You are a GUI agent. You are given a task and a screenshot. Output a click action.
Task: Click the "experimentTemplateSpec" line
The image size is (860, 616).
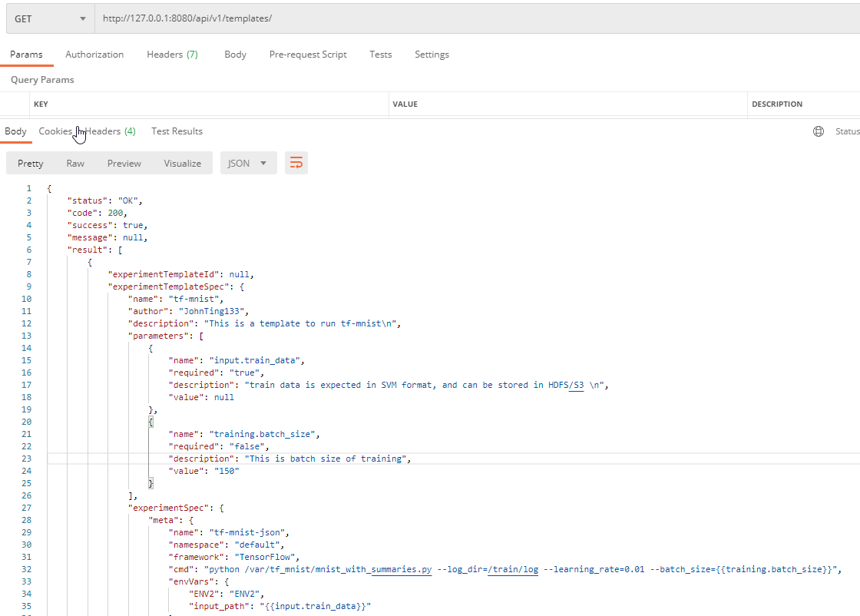pyautogui.click(x=176, y=286)
